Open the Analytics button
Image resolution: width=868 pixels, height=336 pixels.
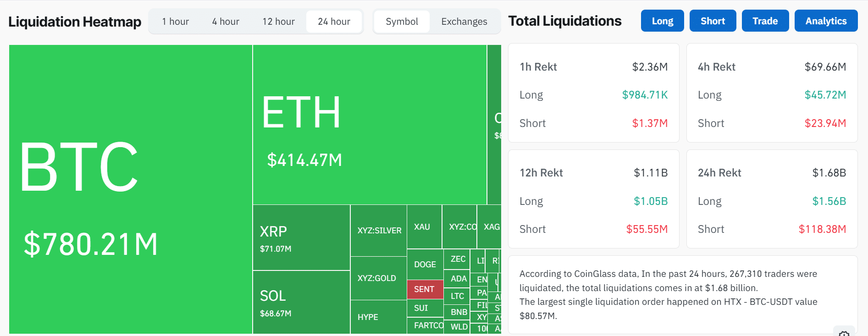(826, 21)
